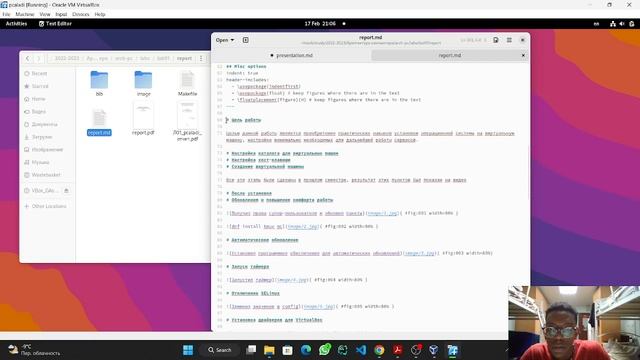Open WhatsApp from the taskbar
Screen dimensions: 640x360
tap(324, 350)
